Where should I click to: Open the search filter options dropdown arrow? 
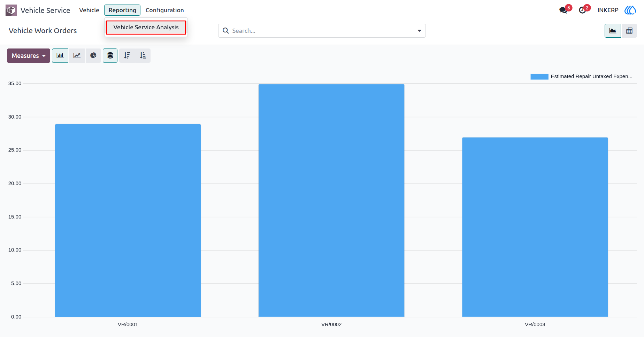(419, 31)
